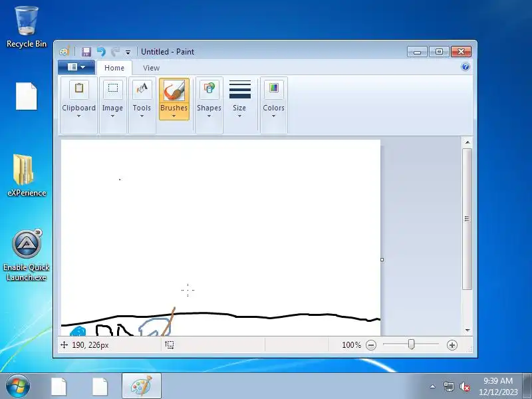Click the network tray icon

pyautogui.click(x=448, y=386)
